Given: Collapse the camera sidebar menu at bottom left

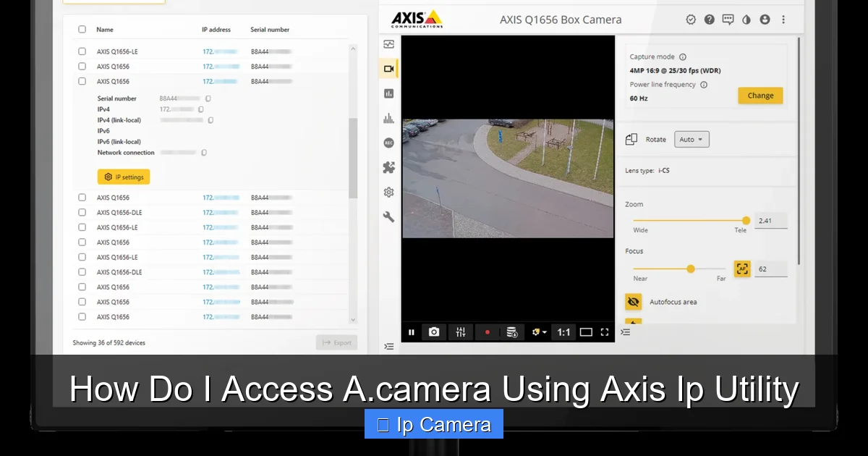Looking at the screenshot, I should tap(389, 346).
